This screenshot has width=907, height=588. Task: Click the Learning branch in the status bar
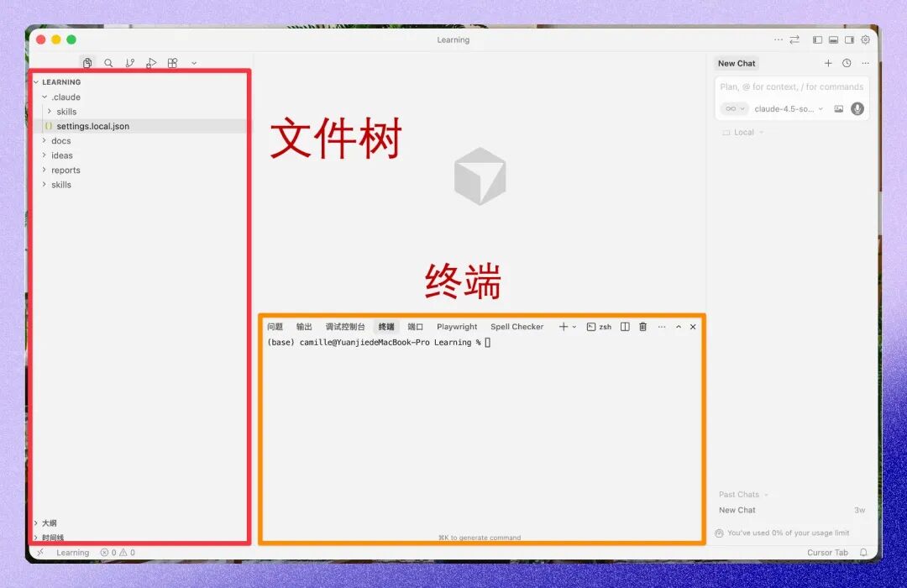click(x=72, y=553)
